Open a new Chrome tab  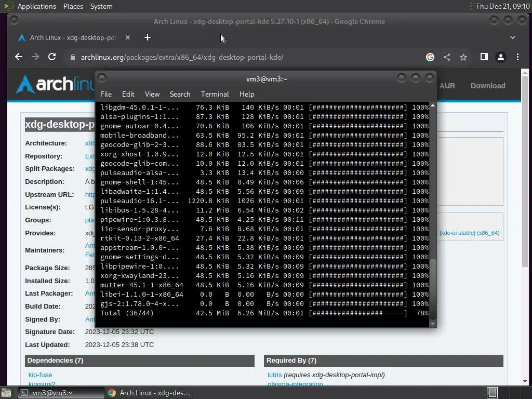[147, 37]
